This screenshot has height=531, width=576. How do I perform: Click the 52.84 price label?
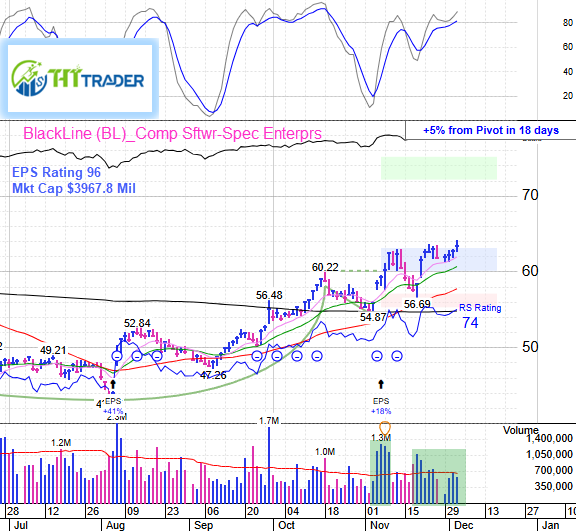pos(137,323)
